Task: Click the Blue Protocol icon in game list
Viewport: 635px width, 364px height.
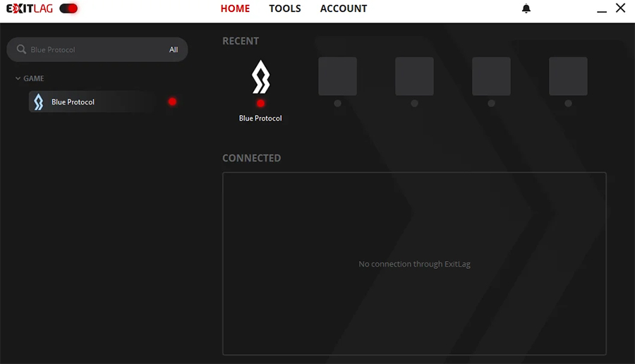Action: click(x=39, y=102)
